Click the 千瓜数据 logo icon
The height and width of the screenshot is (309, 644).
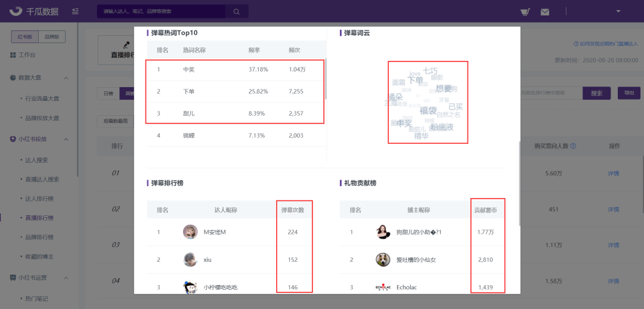16,11
